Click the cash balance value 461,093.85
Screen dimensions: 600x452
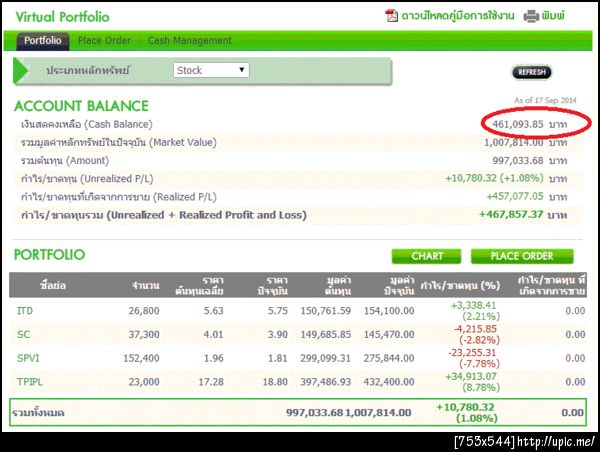[x=517, y=124]
